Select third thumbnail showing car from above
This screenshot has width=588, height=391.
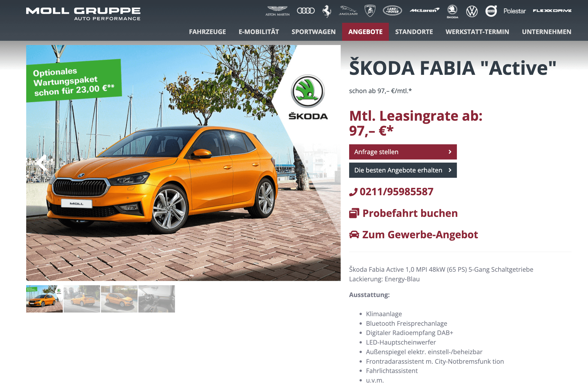coord(119,299)
